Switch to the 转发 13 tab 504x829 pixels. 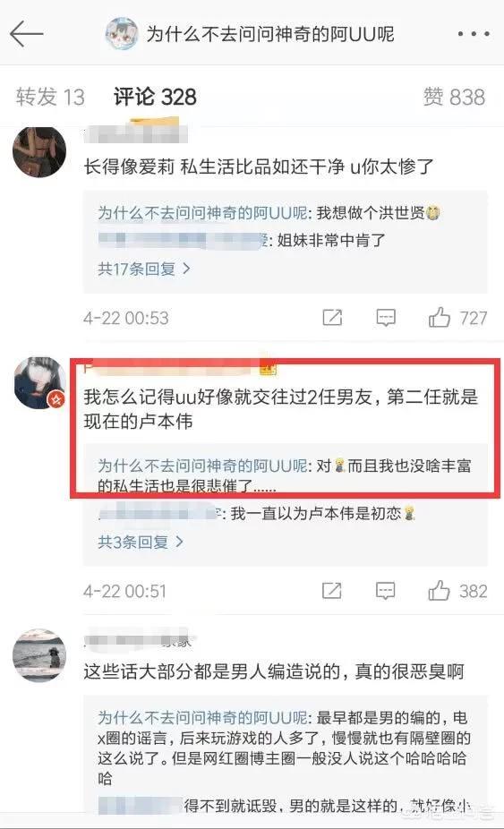coord(50,97)
